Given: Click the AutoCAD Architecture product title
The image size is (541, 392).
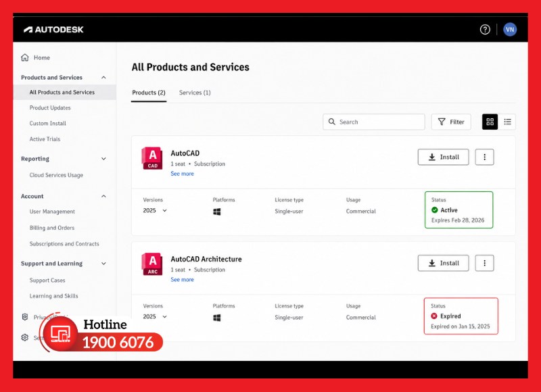Looking at the screenshot, I should 206,259.
